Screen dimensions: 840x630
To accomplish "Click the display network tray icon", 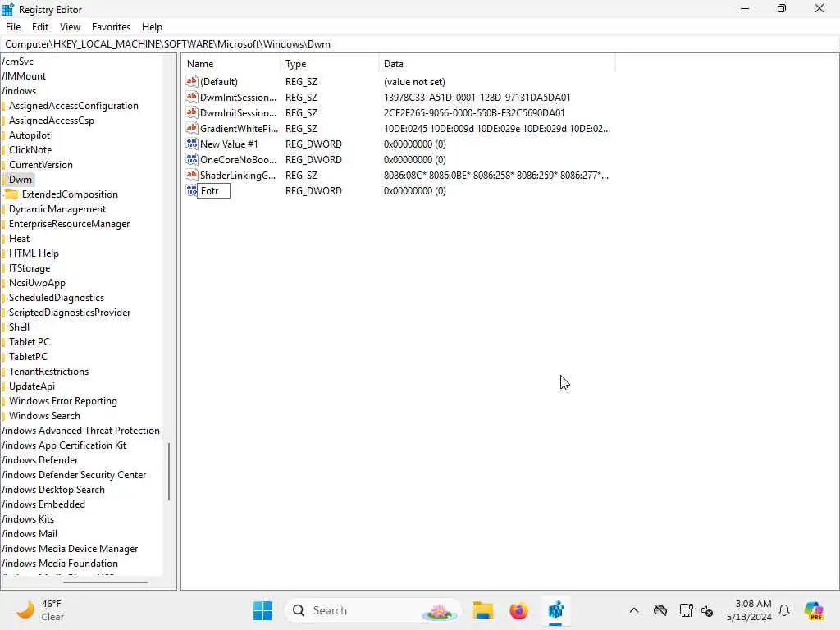I will pos(686,610).
